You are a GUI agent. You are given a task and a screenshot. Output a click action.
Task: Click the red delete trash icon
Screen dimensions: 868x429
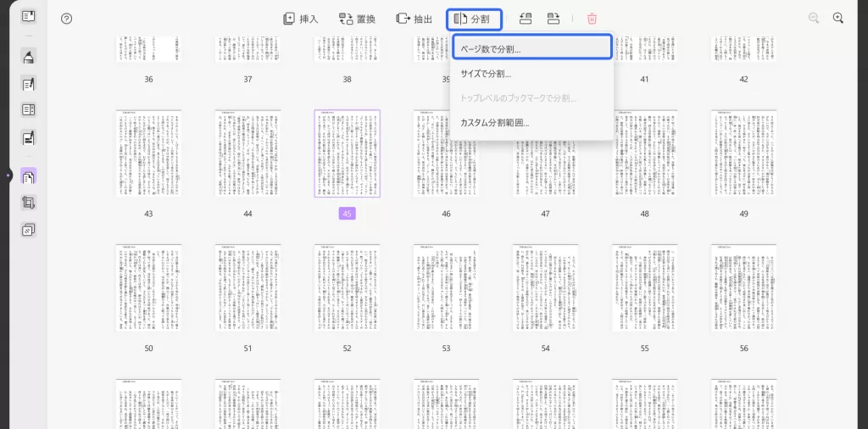592,19
